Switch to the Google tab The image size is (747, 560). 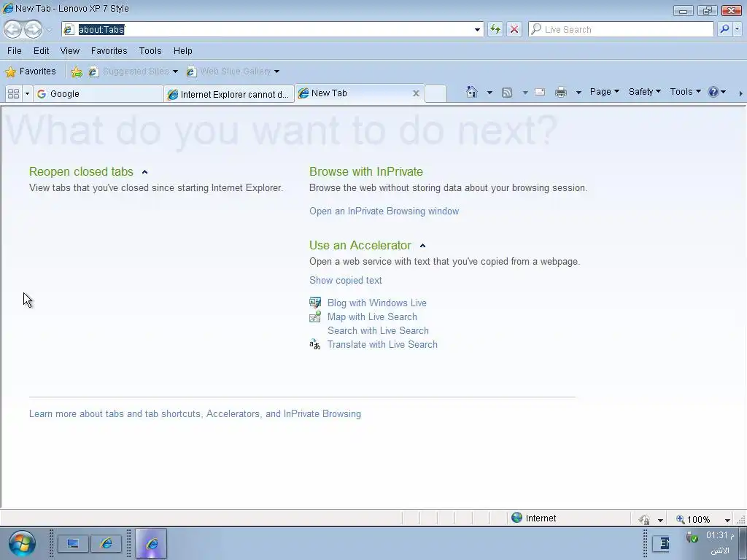click(x=98, y=94)
